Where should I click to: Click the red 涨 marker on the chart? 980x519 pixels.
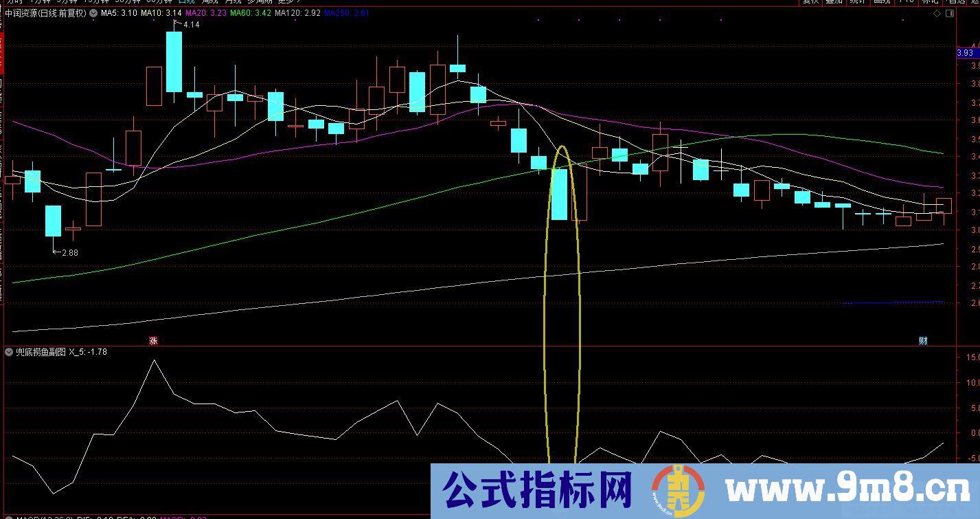(154, 340)
